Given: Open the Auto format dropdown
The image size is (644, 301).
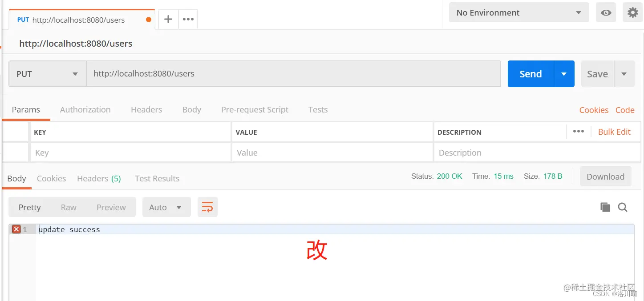Looking at the screenshot, I should point(166,207).
